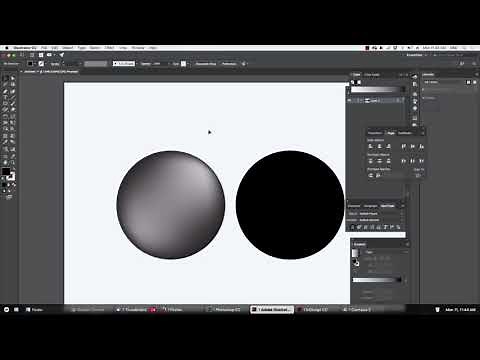Viewport: 480px width, 360px height.
Task: Open the File menu
Action: coord(44,48)
